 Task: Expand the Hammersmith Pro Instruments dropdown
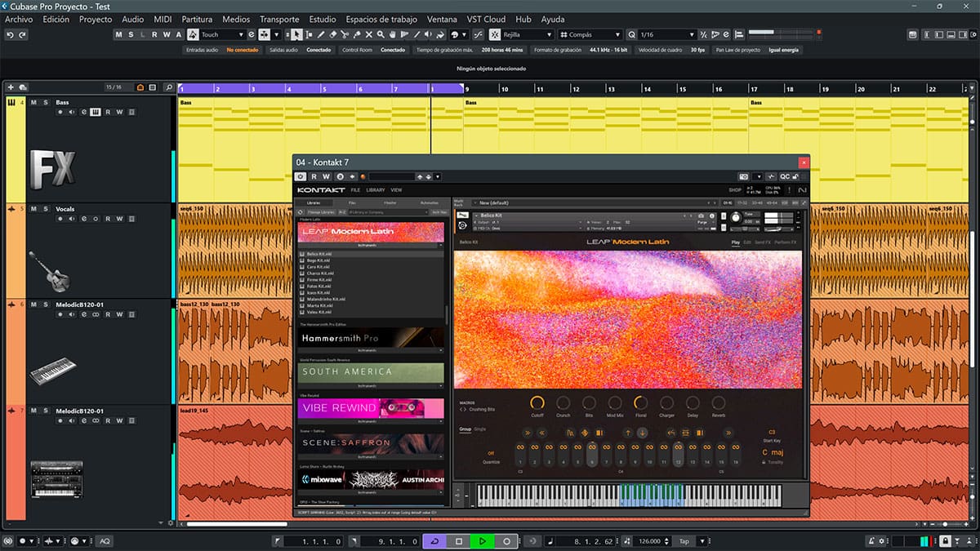pyautogui.click(x=372, y=351)
